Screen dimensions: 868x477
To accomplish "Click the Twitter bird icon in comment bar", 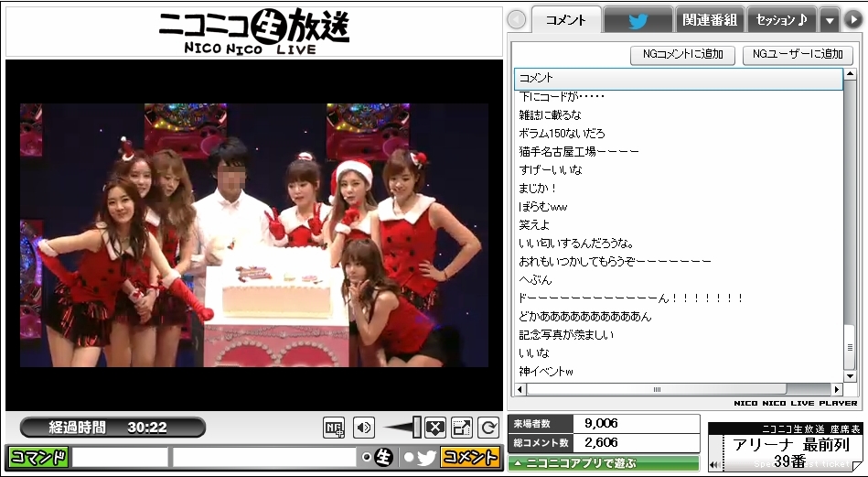I will click(426, 457).
